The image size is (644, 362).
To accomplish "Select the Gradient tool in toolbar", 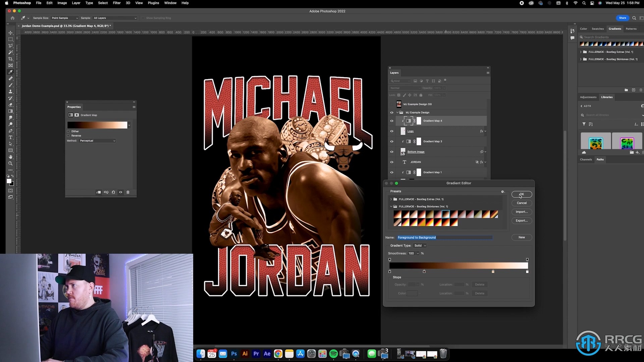I will coord(10,111).
